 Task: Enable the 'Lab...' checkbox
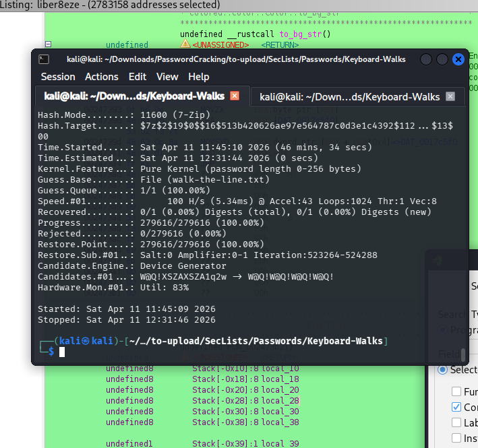456,422
